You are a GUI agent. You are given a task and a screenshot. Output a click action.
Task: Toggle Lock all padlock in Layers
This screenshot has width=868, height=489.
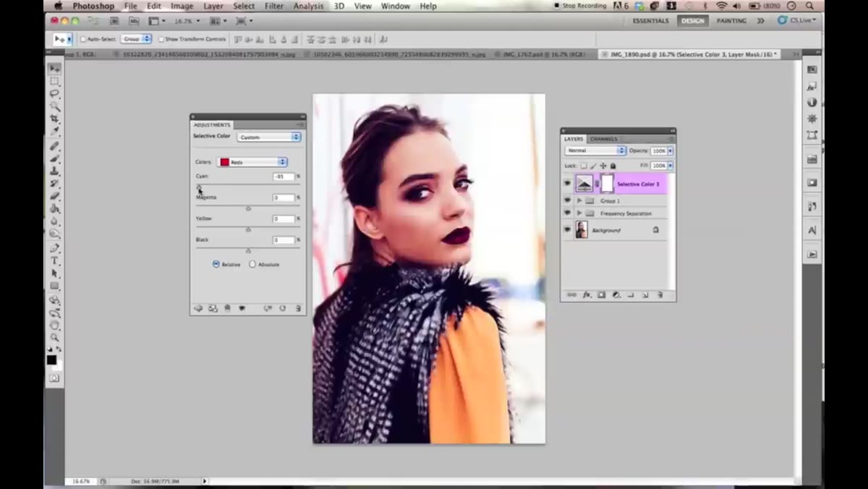pyautogui.click(x=613, y=166)
